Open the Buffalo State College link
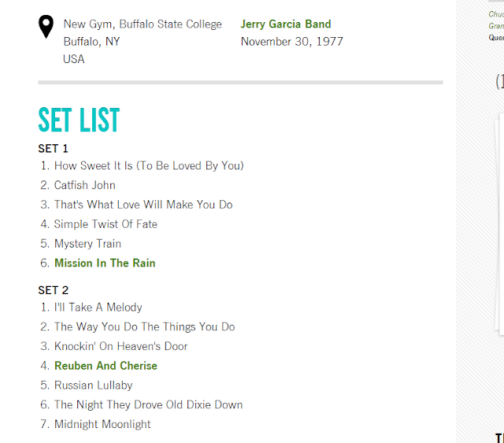 170,24
